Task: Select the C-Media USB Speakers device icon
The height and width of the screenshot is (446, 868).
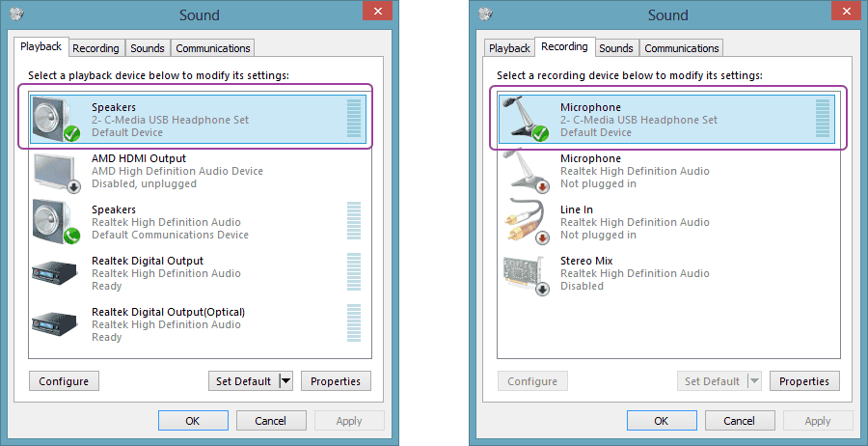Action: coord(55,119)
